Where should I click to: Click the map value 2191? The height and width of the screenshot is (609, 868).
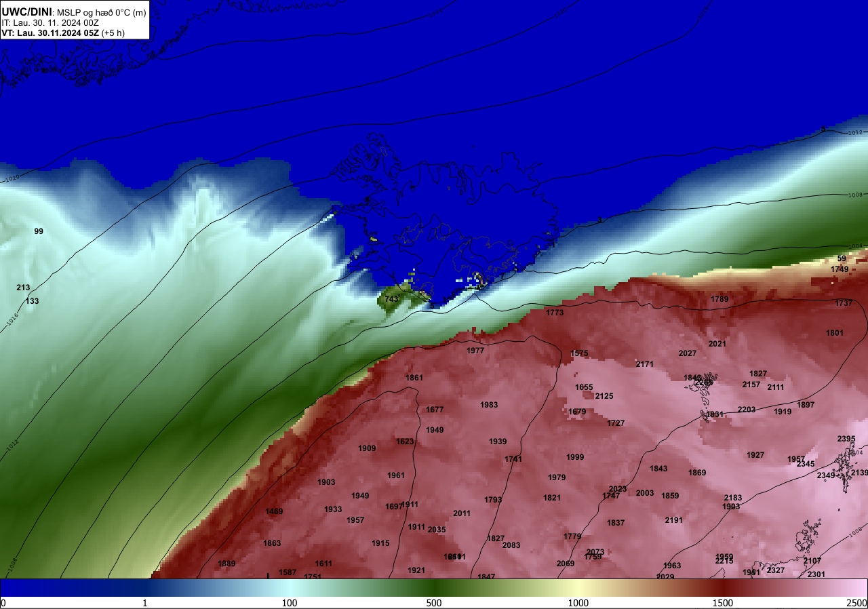point(674,520)
